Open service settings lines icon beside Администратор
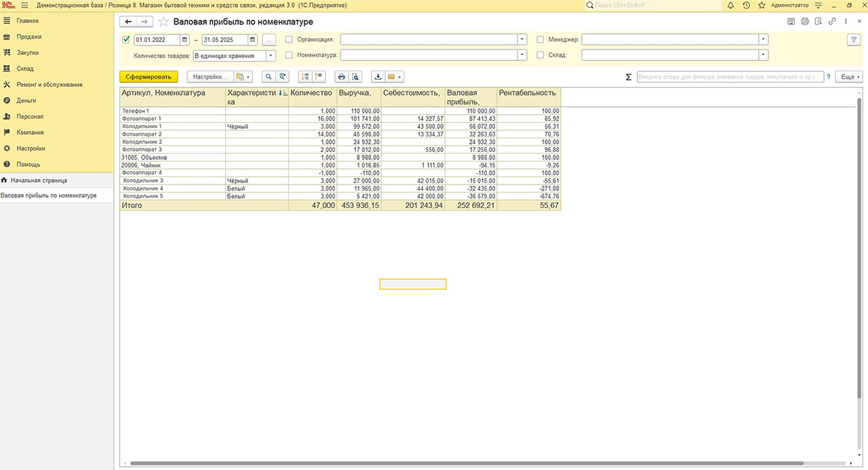This screenshot has width=868, height=470. [x=818, y=5]
